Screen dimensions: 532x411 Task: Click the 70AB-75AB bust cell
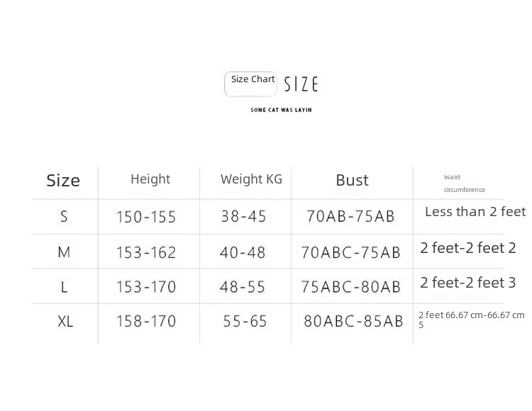click(x=350, y=217)
